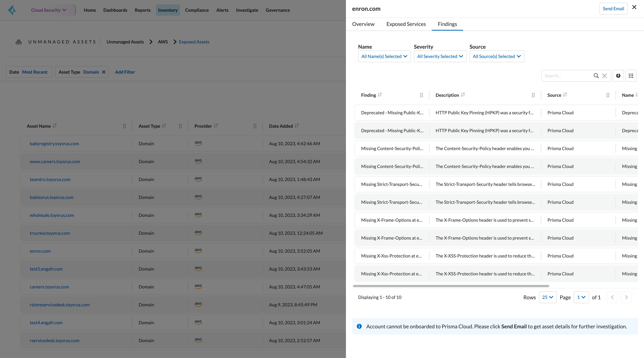The width and height of the screenshot is (644, 358).
Task: Open the Rows per page 25 dropdown
Action: tap(547, 297)
